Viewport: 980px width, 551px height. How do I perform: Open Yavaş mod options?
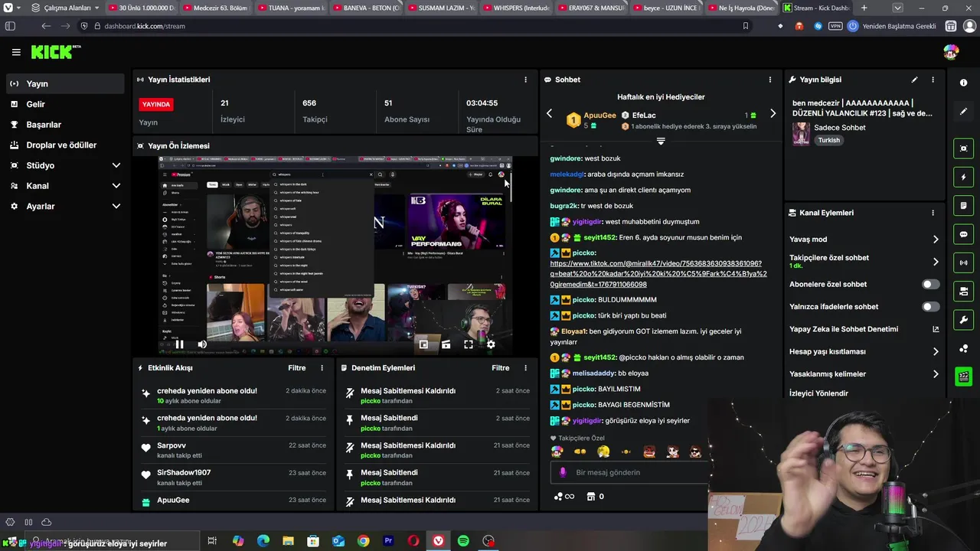[864, 240]
